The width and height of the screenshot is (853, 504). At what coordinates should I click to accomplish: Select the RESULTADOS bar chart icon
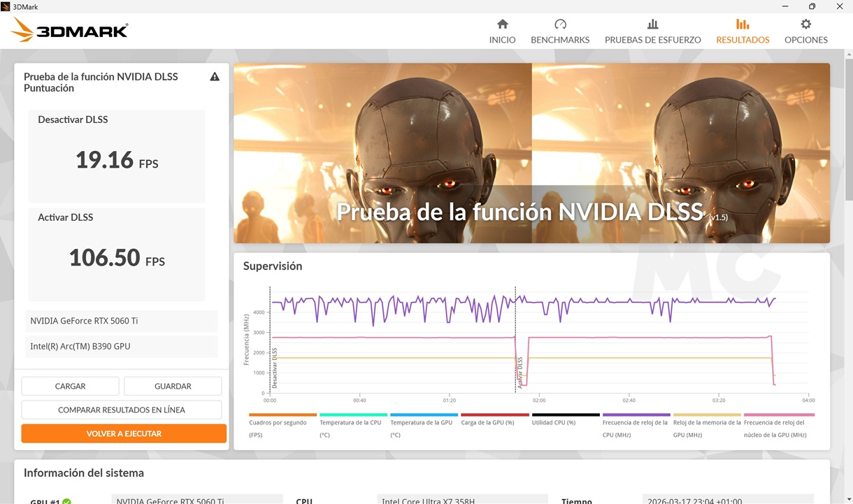(x=743, y=23)
